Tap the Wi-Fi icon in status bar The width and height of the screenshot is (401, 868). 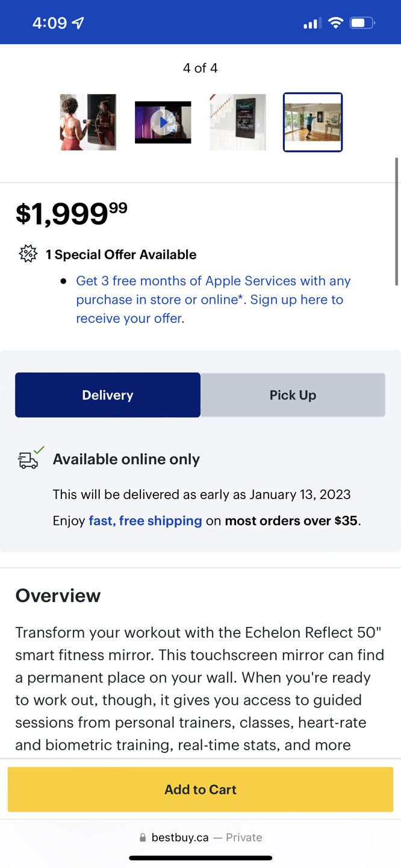pyautogui.click(x=336, y=24)
